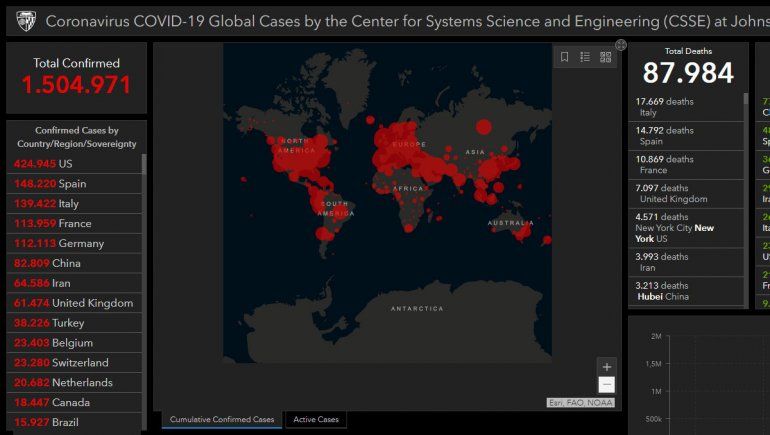Show the map legend list icon

tap(585, 57)
